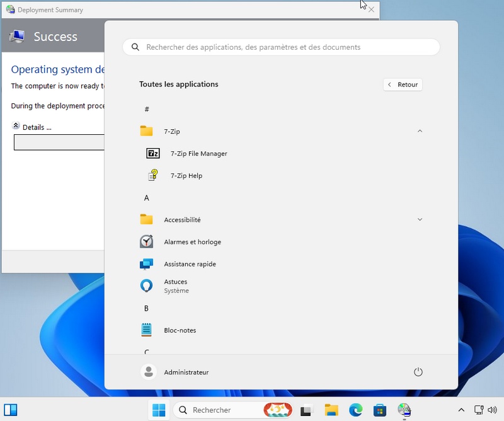Image resolution: width=504 pixels, height=421 pixels.
Task: Open File Explorer from taskbar
Action: tap(331, 410)
